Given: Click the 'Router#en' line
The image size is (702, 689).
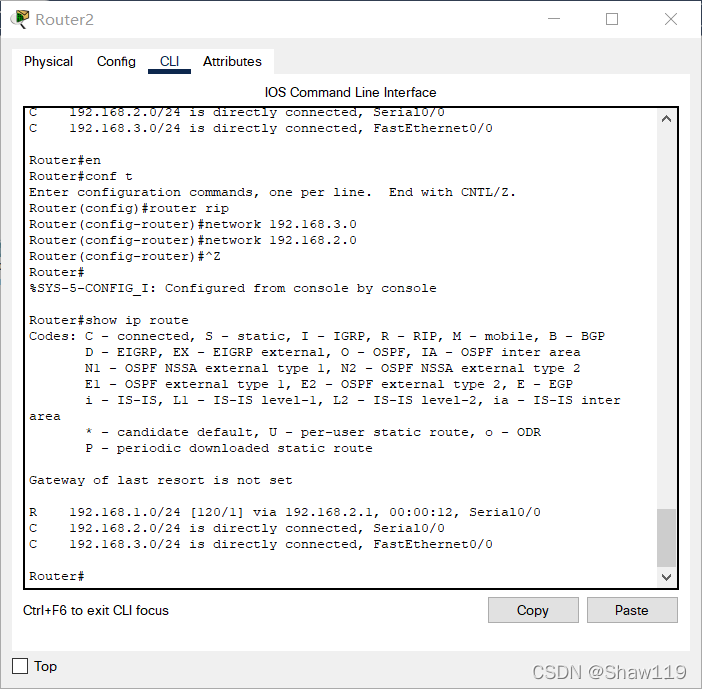Looking at the screenshot, I should 65,160.
